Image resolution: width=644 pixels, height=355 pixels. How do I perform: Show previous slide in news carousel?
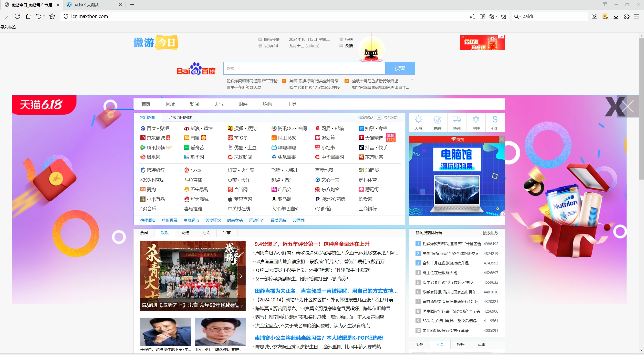pos(145,276)
